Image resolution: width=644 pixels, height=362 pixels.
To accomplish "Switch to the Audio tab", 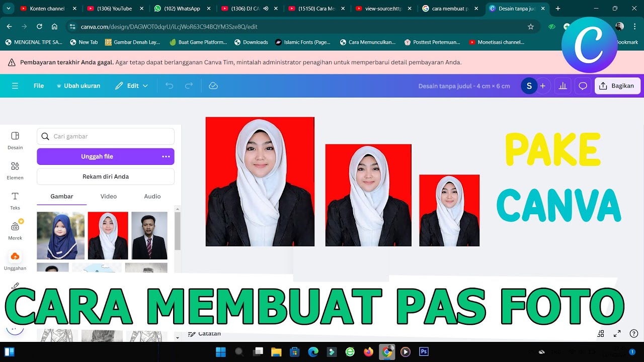I will click(x=152, y=197).
